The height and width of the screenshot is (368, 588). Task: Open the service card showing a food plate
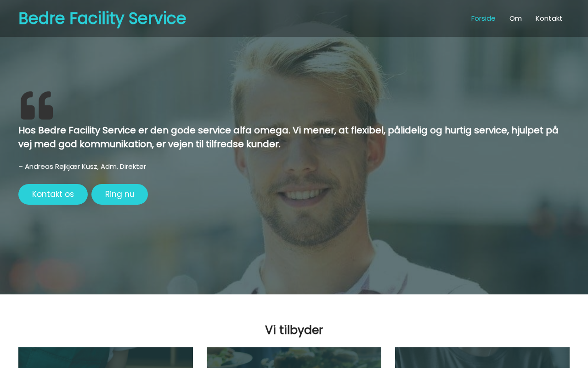pyautogui.click(x=294, y=358)
